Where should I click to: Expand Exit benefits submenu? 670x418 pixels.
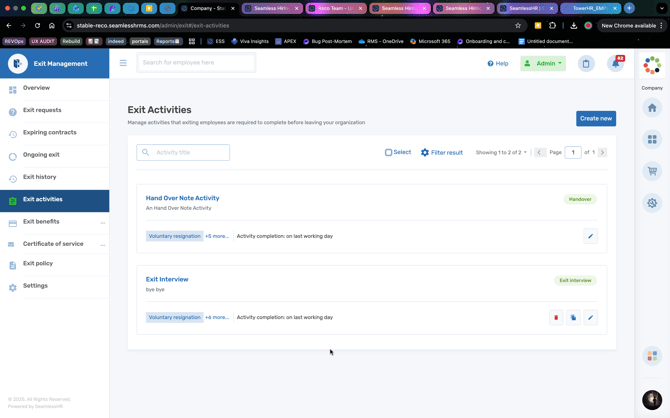(x=102, y=222)
